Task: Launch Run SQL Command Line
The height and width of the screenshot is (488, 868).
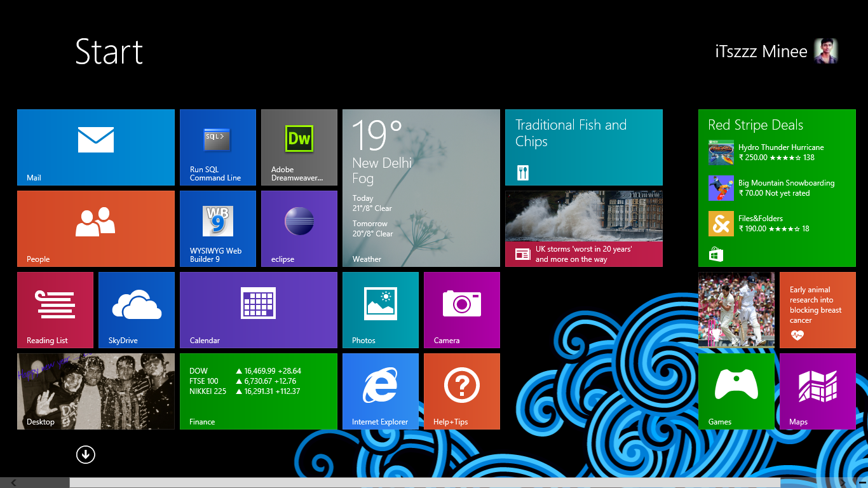Action: (218, 147)
